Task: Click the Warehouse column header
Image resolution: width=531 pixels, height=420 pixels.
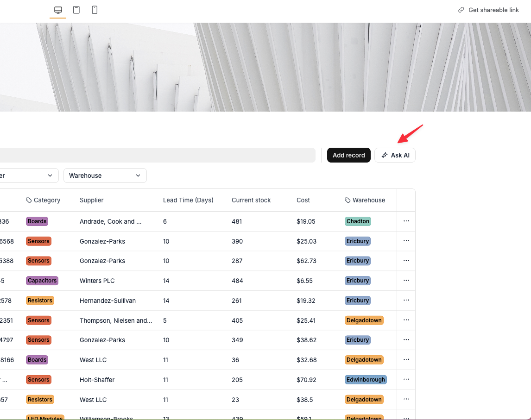Action: tap(365, 200)
